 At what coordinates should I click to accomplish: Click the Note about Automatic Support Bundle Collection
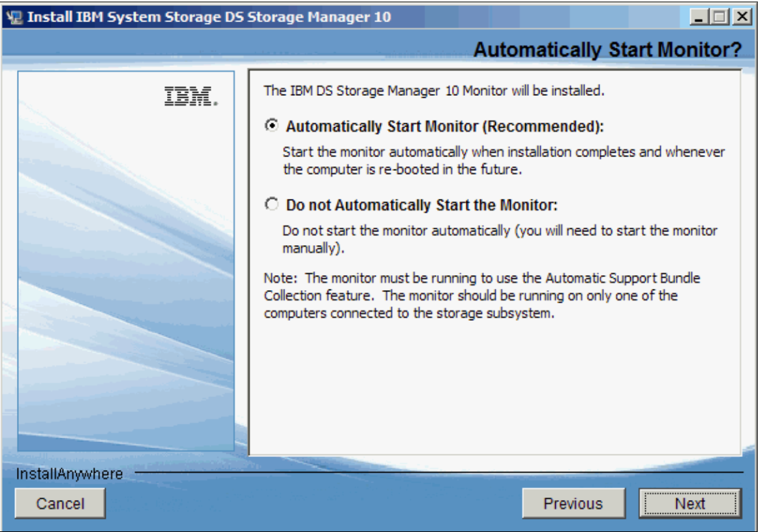[x=481, y=295]
